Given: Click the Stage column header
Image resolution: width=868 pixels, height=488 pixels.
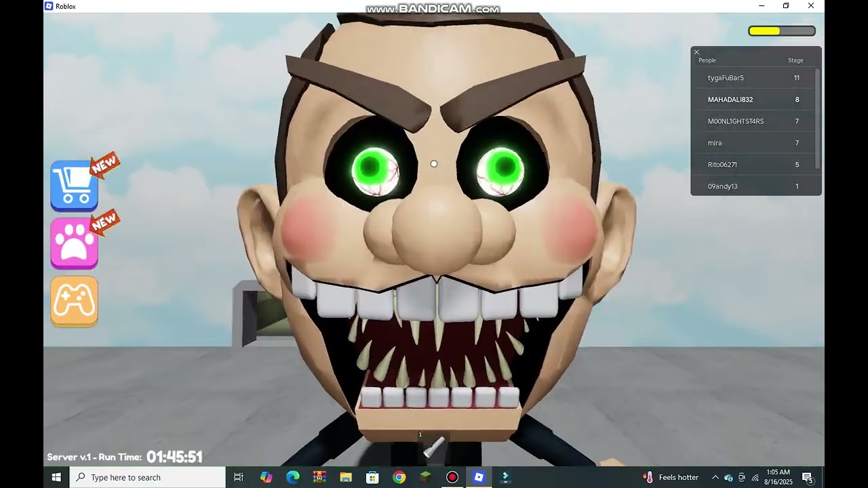Looking at the screenshot, I should point(795,60).
